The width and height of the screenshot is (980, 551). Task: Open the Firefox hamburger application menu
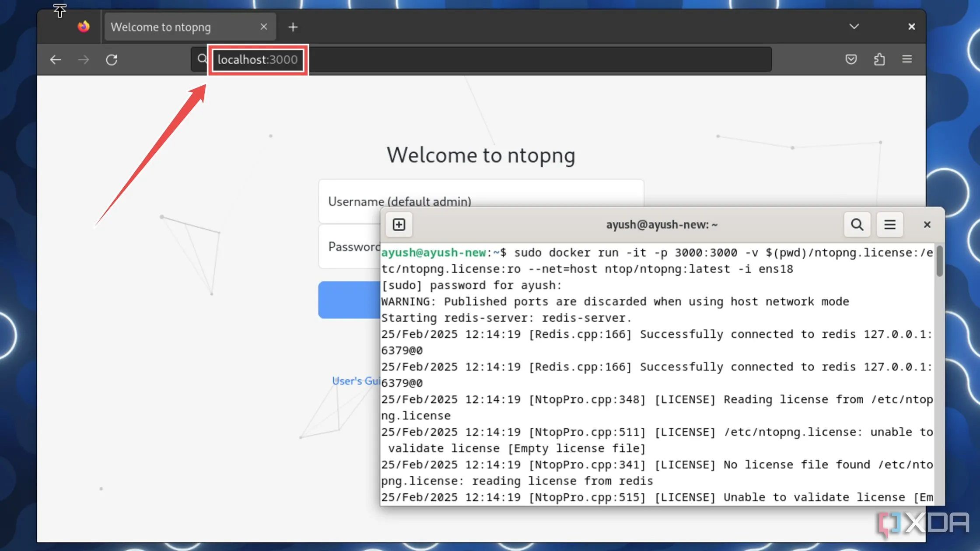[x=907, y=59]
